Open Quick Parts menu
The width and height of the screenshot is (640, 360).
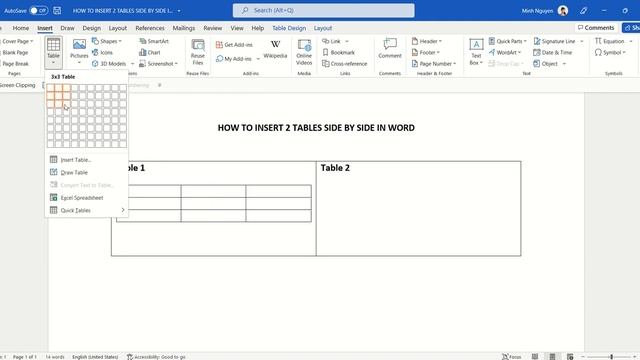pyautogui.click(x=507, y=41)
